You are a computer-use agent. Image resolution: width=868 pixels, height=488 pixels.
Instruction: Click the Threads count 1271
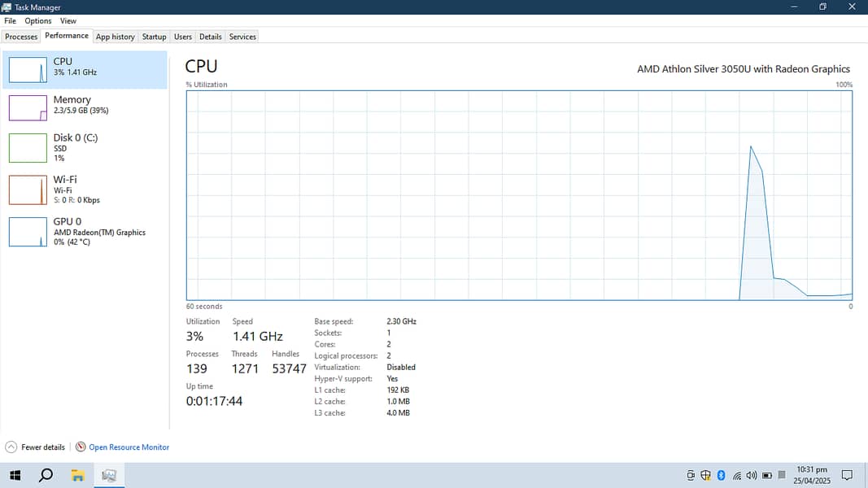coord(245,369)
